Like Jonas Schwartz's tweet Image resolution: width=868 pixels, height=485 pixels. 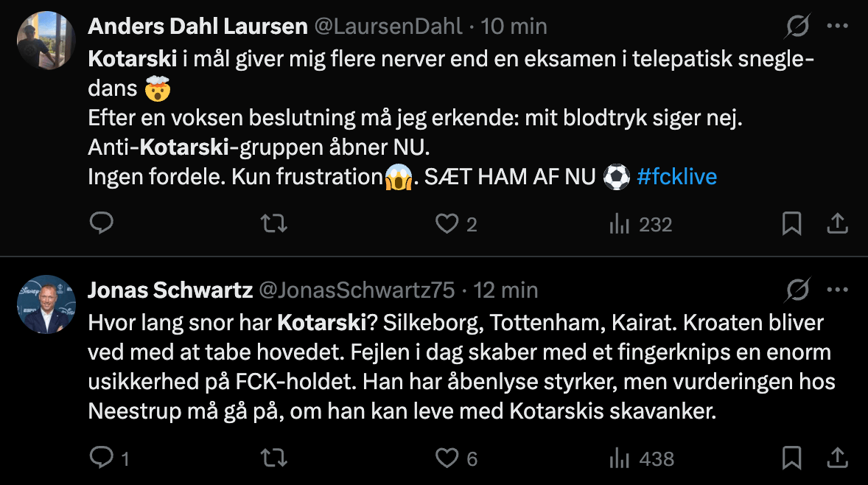tap(447, 458)
